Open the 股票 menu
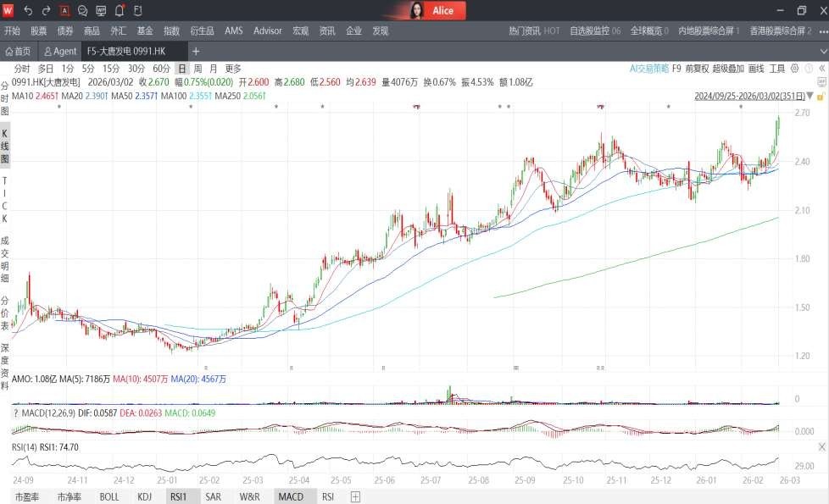The image size is (829, 504). pos(39,30)
